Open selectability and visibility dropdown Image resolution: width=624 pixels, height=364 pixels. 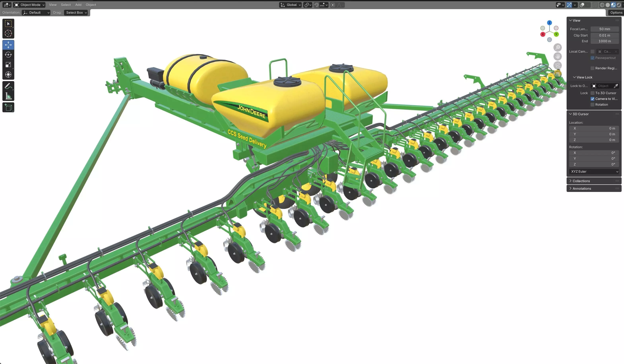(x=560, y=5)
